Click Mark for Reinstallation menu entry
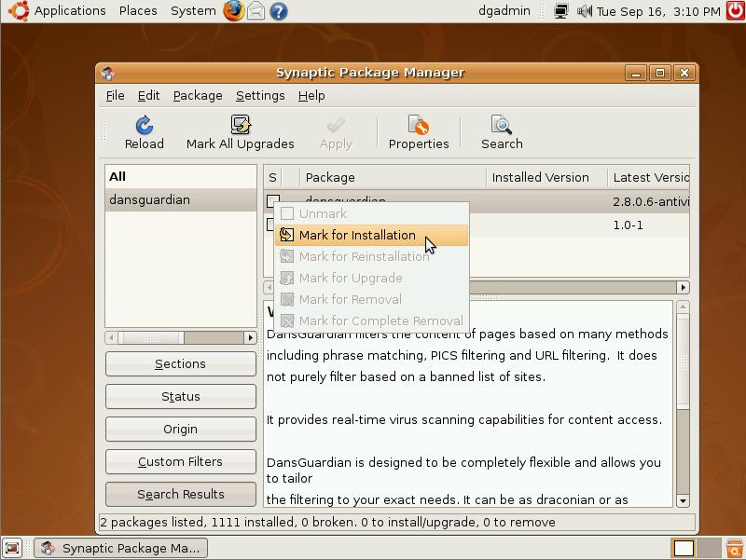746x560 pixels. pos(371,256)
